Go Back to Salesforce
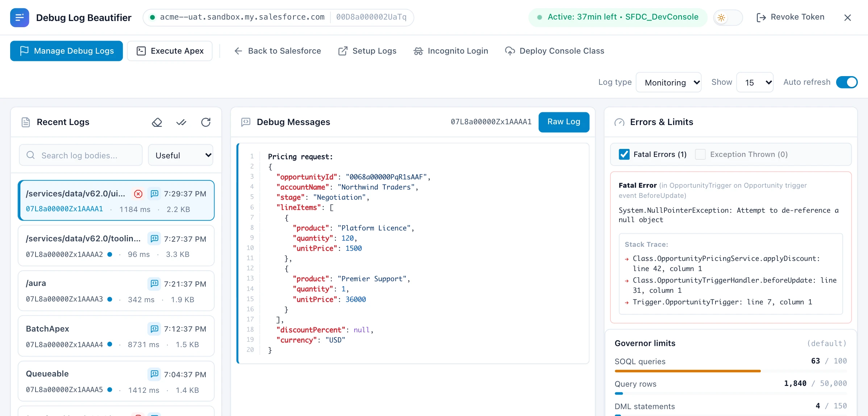Screen dimensions: 868x416 pyautogui.click(x=277, y=51)
